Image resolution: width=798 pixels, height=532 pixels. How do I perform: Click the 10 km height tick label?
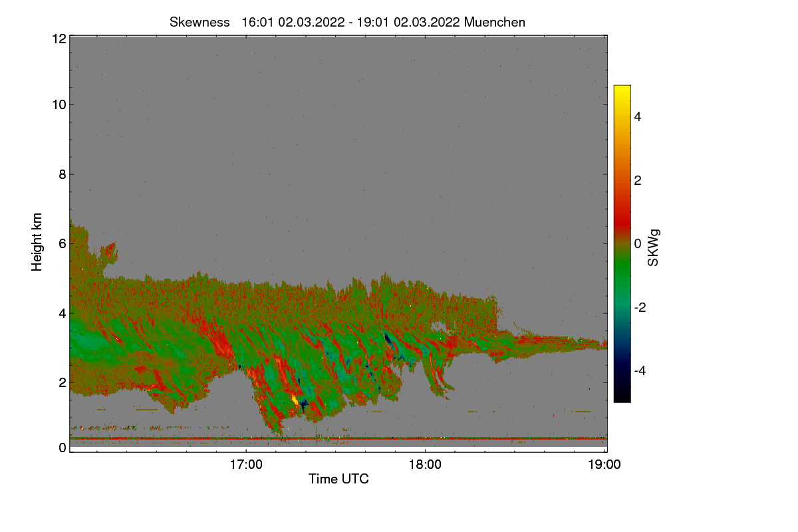click(x=59, y=104)
